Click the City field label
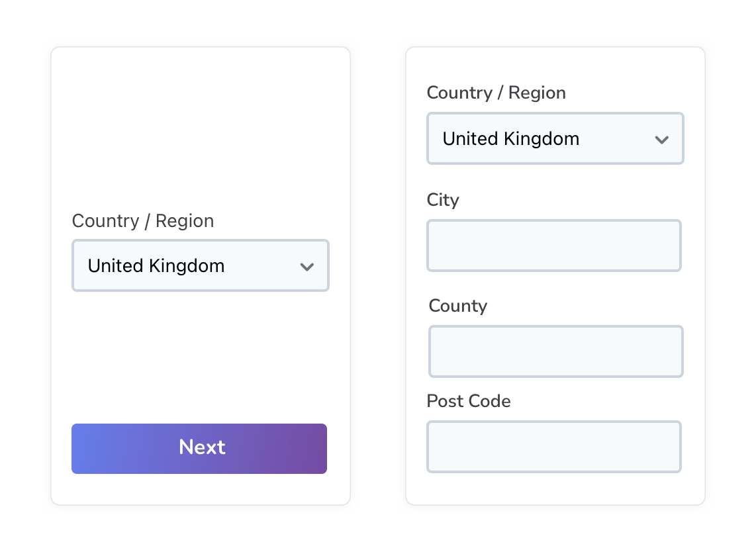 pyautogui.click(x=443, y=200)
